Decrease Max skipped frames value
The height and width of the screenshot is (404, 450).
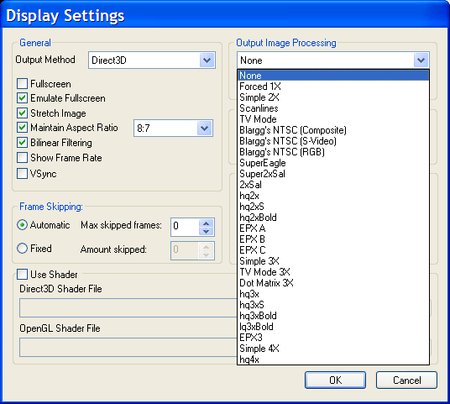pos(206,231)
